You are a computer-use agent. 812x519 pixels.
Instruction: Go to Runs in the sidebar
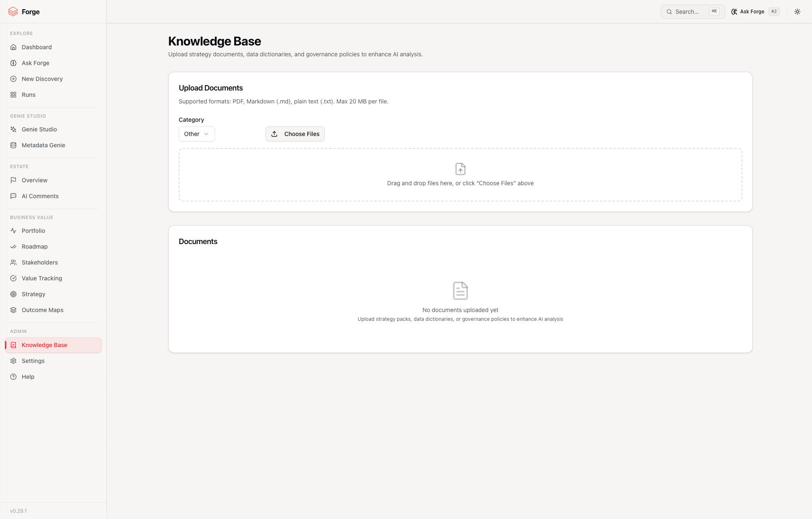click(x=53, y=95)
